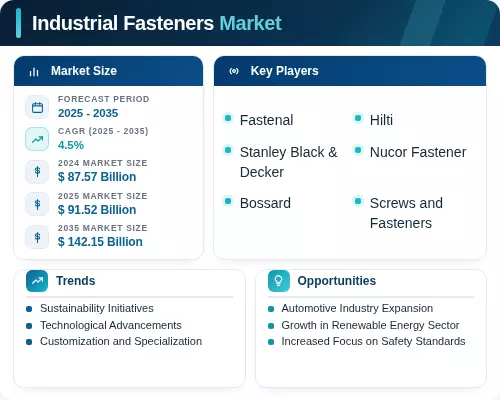This screenshot has height=400, width=500.
Task: Click the 4.5% CAGR value
Action: pos(71,145)
